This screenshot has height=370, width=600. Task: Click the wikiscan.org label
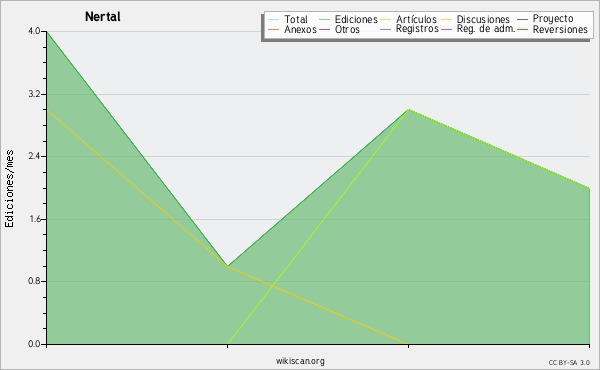coord(300,361)
